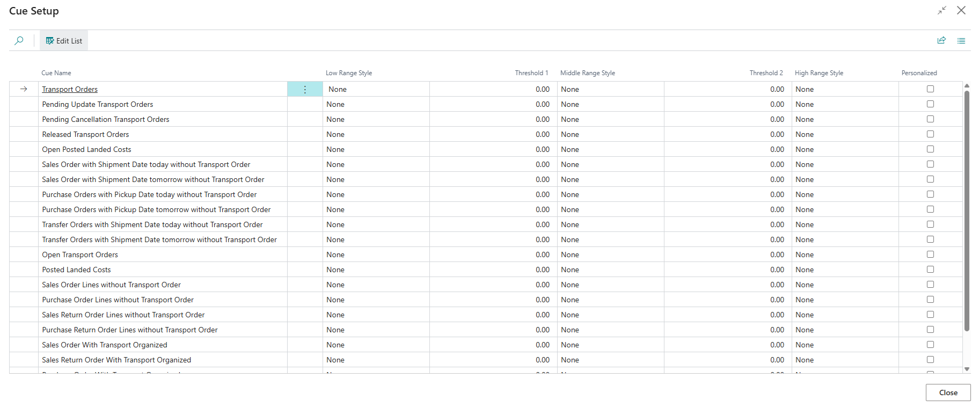Image resolution: width=980 pixels, height=407 pixels.
Task: Click the vertical scrollbar thumb
Action: click(967, 209)
